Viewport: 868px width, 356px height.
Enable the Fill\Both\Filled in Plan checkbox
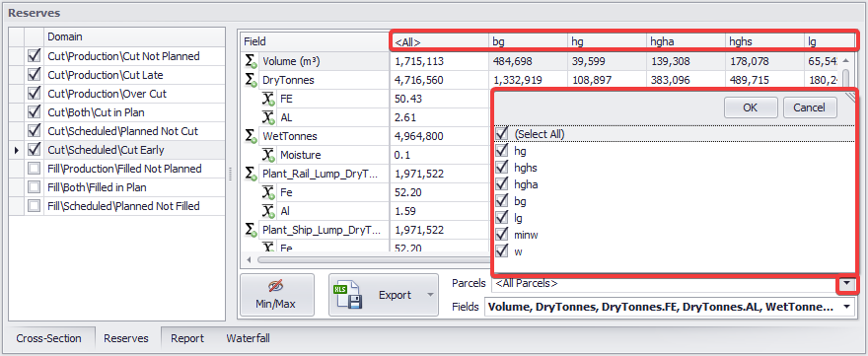(35, 187)
